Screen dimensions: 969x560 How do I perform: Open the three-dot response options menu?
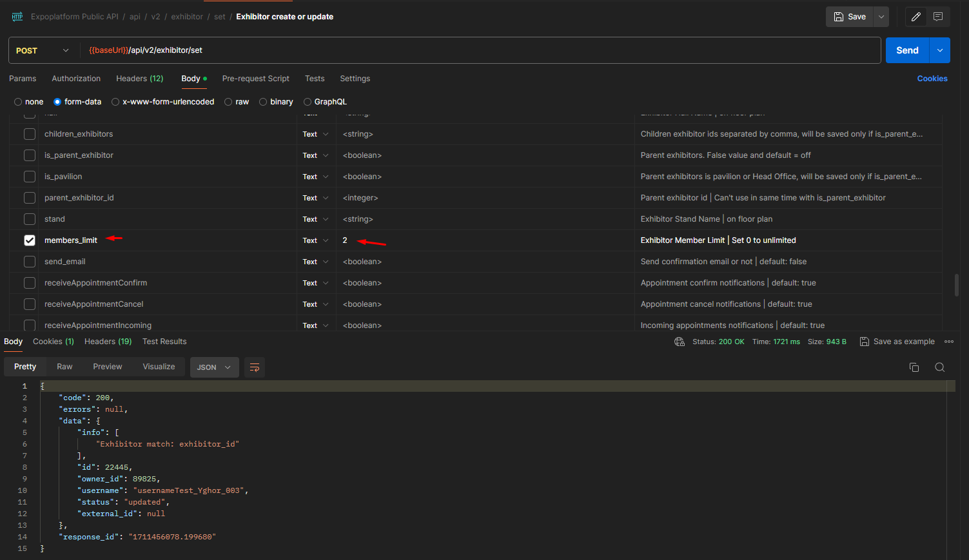tap(948, 342)
